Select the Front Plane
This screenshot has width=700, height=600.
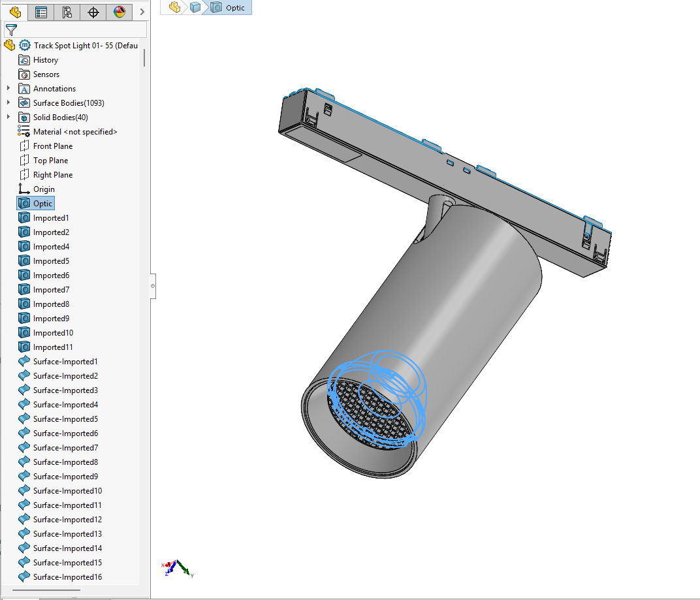pyautogui.click(x=53, y=146)
